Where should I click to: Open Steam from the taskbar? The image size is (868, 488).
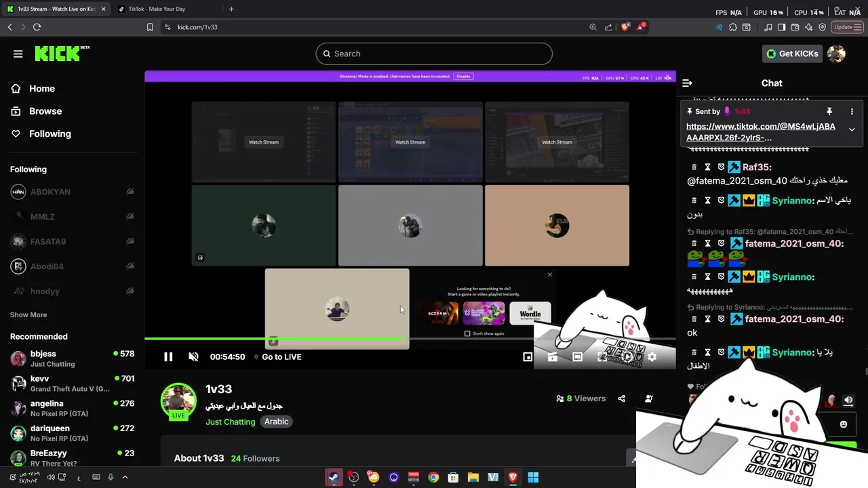coord(334,477)
